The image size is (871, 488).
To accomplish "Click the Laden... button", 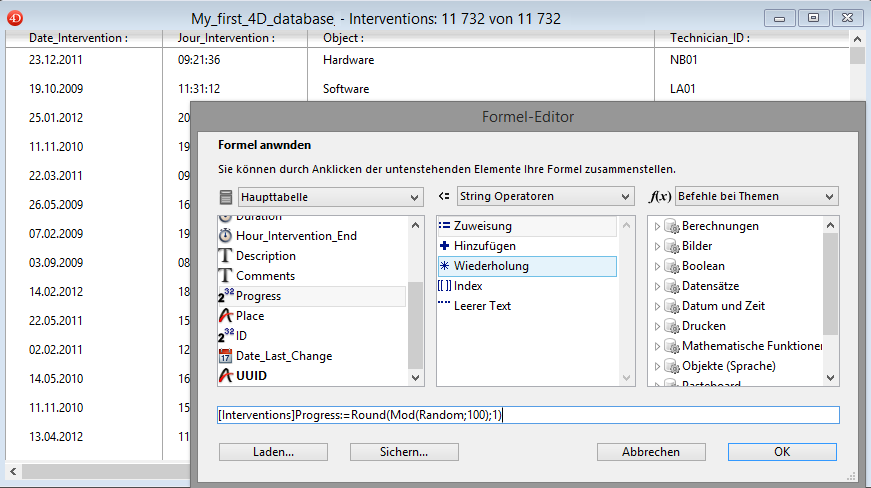I will pos(273,452).
